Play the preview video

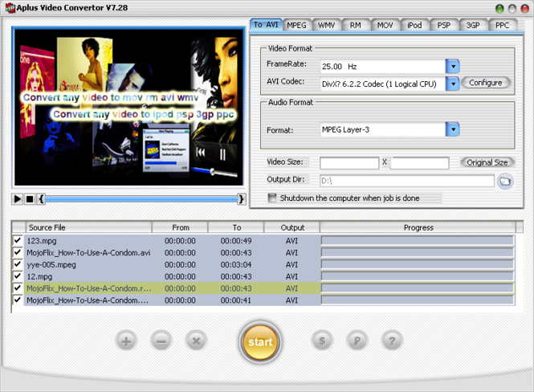[17, 199]
